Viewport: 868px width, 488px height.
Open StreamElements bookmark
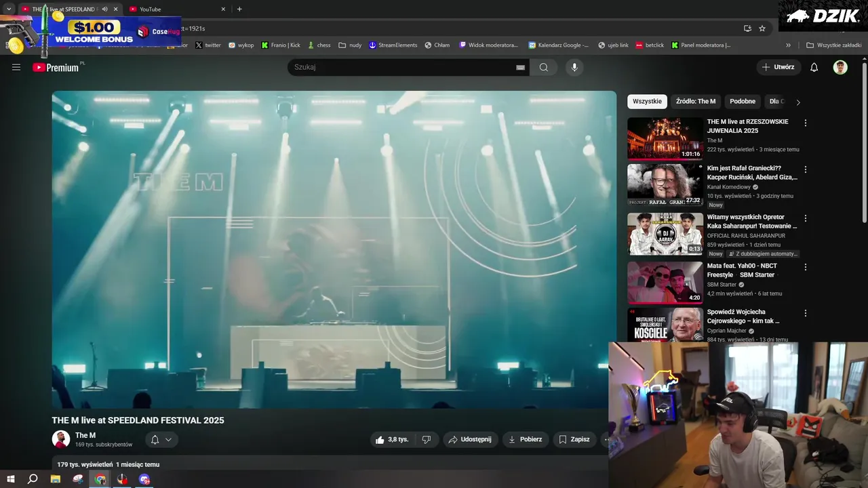tap(393, 45)
